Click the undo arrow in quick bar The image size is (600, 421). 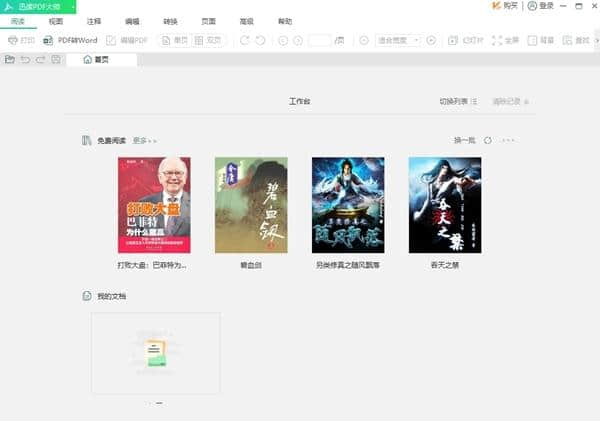click(x=25, y=60)
